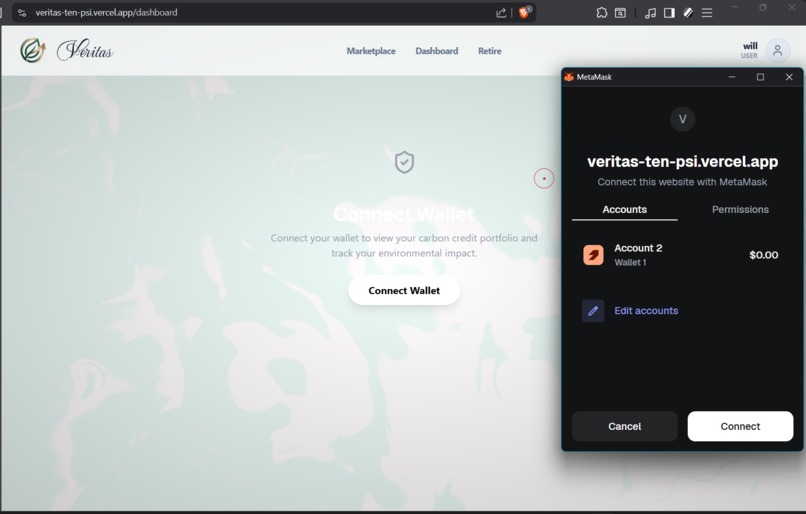Confirm with the Connect button in MetaMask
The height and width of the screenshot is (514, 806).
740,426
